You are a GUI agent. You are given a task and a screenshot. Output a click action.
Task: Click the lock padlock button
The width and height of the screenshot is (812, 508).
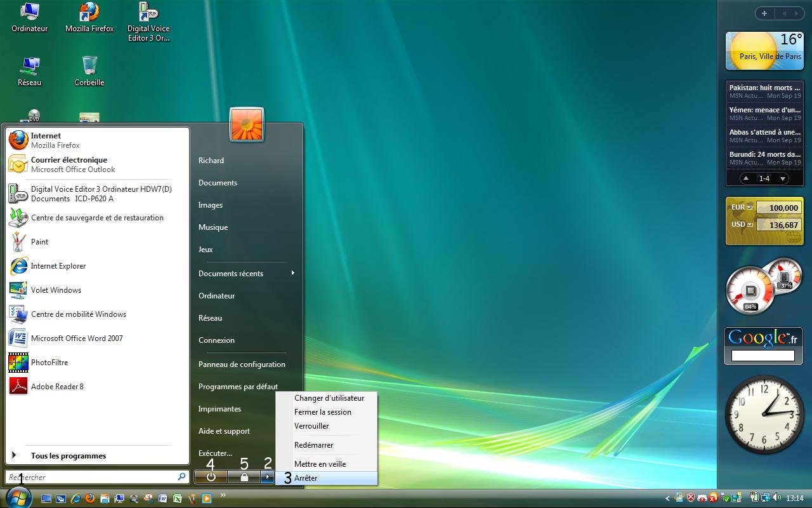click(244, 477)
